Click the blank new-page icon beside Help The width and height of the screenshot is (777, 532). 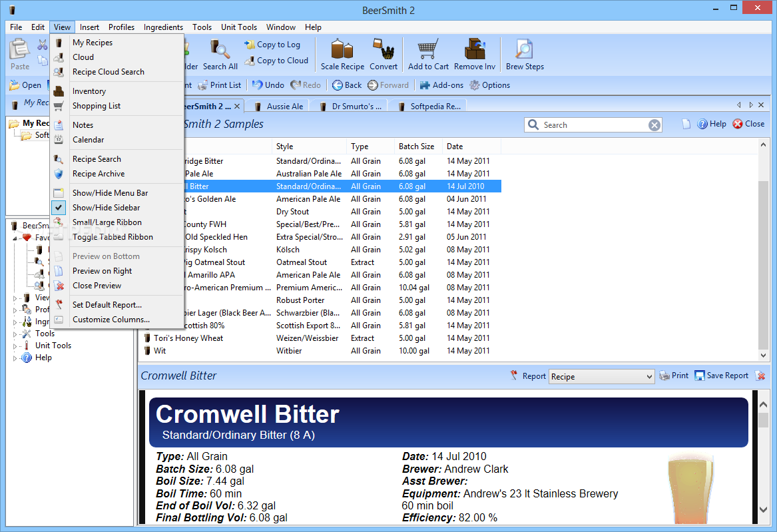(686, 124)
